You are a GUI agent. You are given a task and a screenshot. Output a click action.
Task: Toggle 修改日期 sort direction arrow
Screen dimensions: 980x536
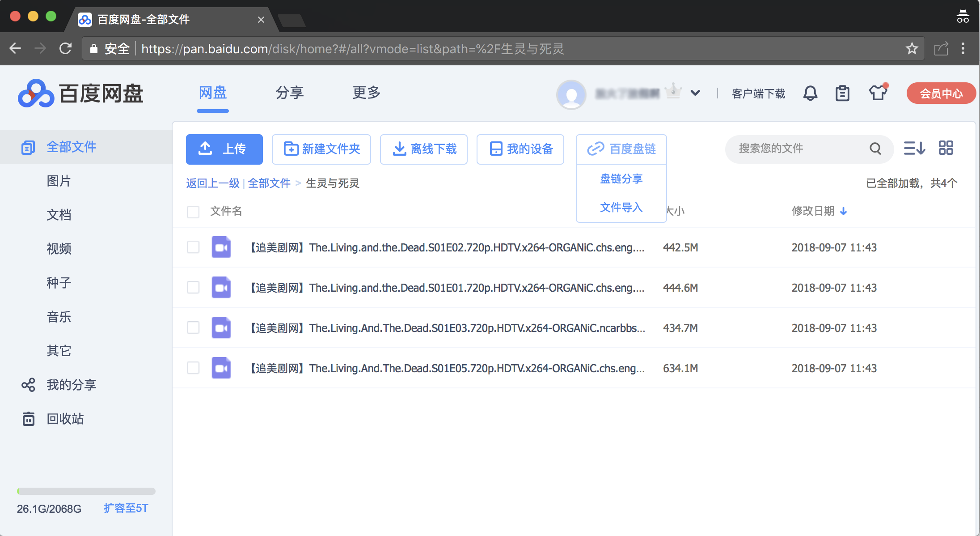click(844, 211)
